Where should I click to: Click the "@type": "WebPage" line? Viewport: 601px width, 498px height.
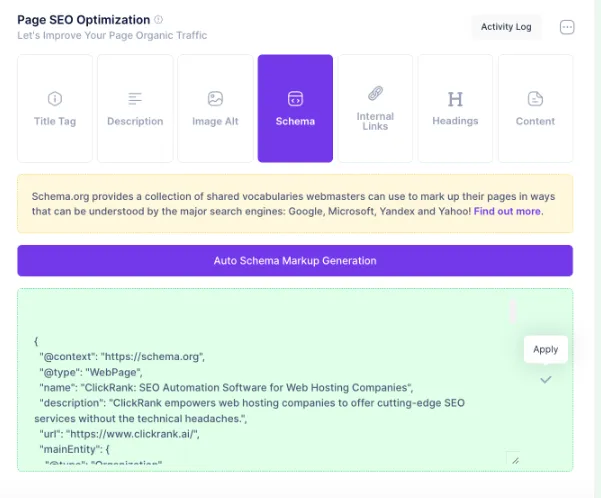point(91,372)
